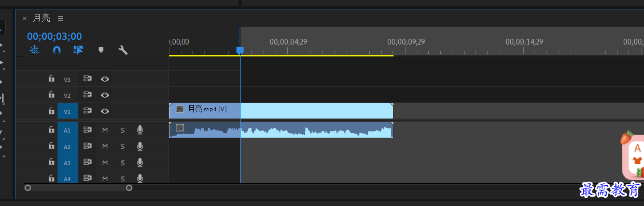Enable voice-over record on A4
The image size is (644, 206).
click(x=139, y=178)
